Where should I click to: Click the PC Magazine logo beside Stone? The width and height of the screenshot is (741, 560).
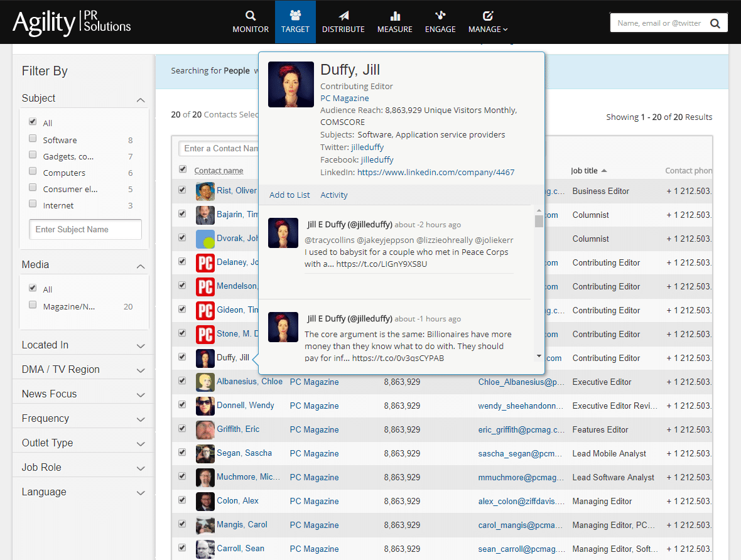[205, 334]
